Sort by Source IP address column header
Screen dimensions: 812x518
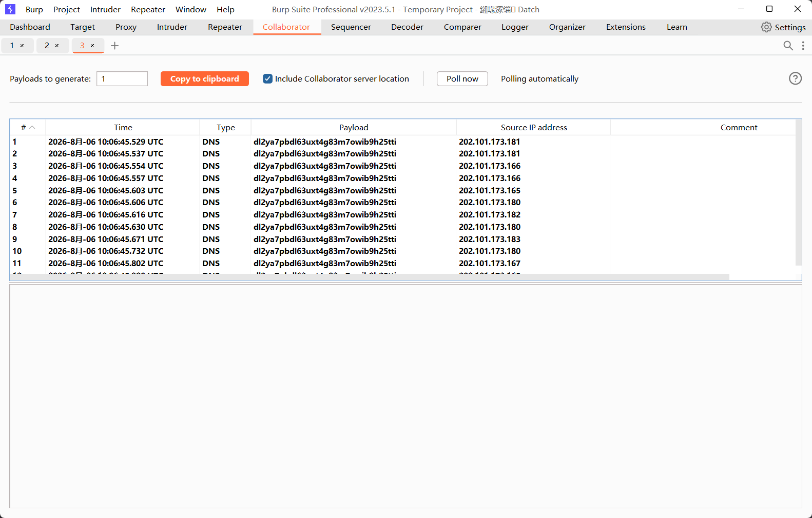click(533, 127)
